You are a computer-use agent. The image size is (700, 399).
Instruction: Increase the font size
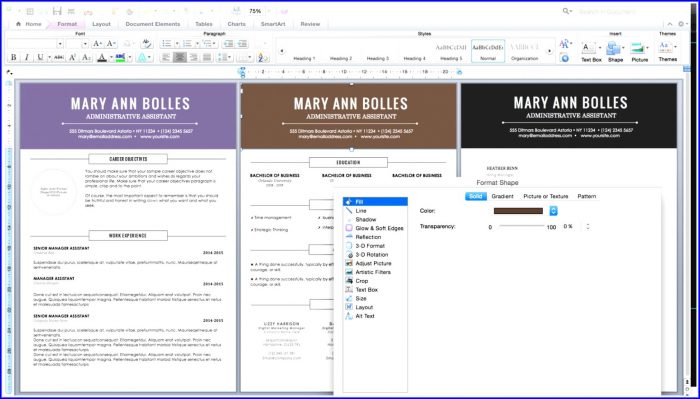97,44
